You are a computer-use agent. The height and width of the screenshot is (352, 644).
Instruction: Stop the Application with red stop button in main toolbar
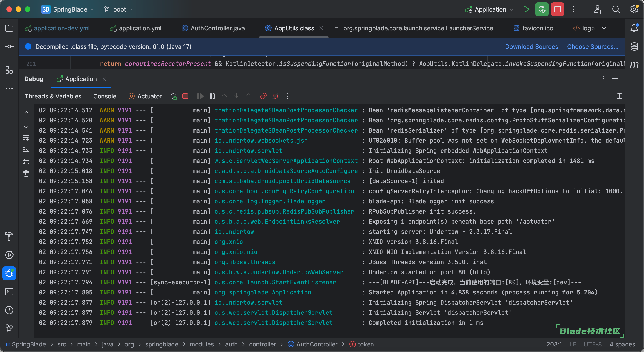(x=558, y=9)
